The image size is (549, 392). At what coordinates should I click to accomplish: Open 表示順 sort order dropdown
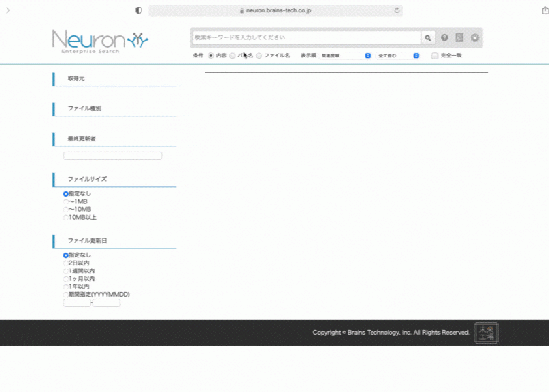(x=344, y=56)
